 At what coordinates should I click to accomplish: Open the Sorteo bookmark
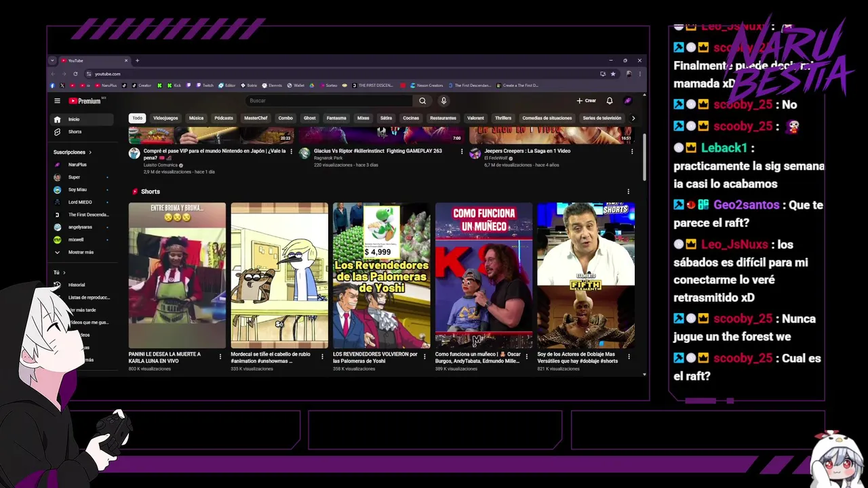pos(328,85)
